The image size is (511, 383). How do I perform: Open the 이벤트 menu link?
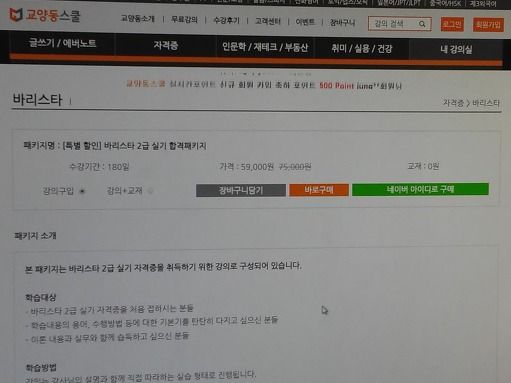pos(305,22)
